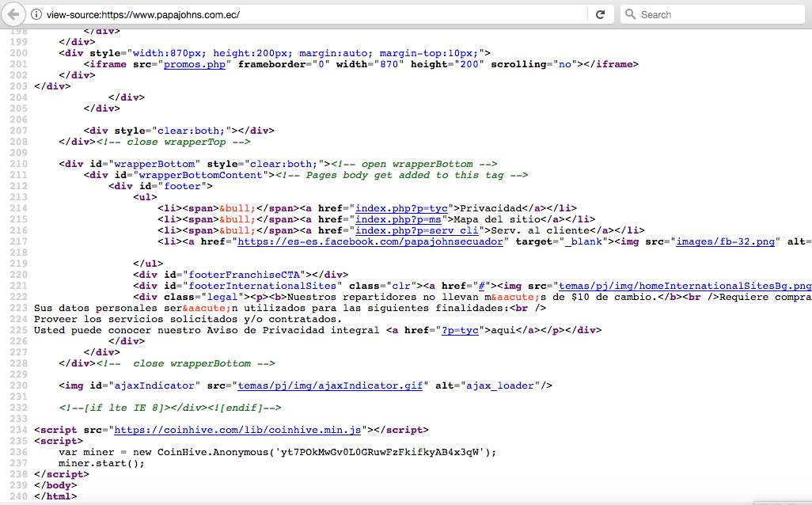Screen dimensions: 812x505
Task: Open the promos.php iframe link
Action: tap(195, 64)
